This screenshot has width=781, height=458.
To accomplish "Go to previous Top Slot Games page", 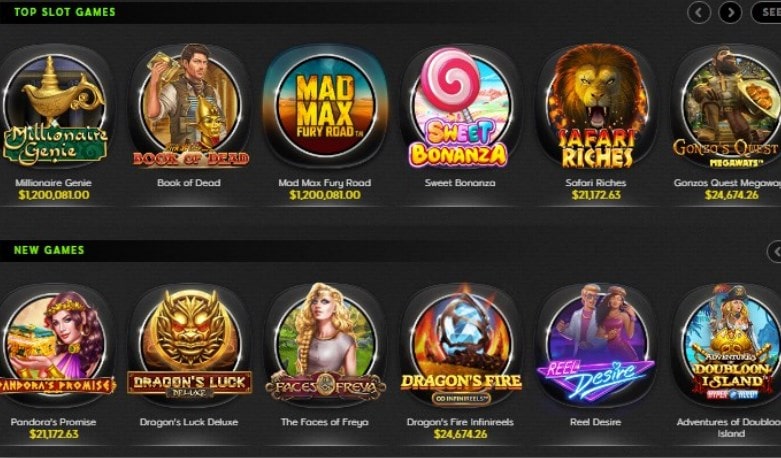I will tap(699, 12).
